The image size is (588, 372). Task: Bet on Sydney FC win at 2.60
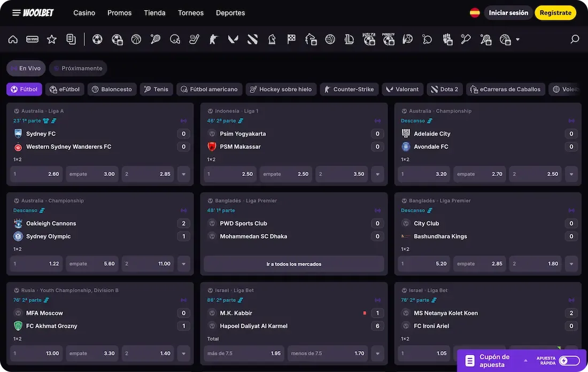point(36,174)
